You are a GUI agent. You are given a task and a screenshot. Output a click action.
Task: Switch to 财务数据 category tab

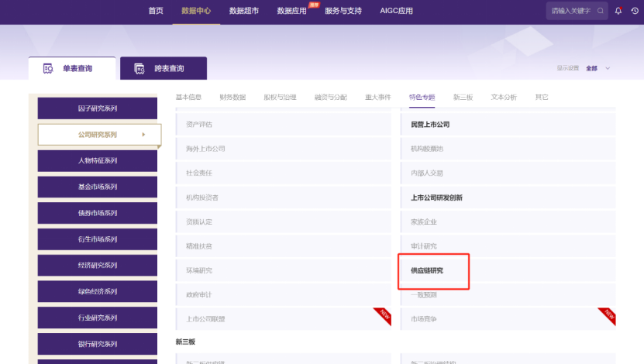232,98
